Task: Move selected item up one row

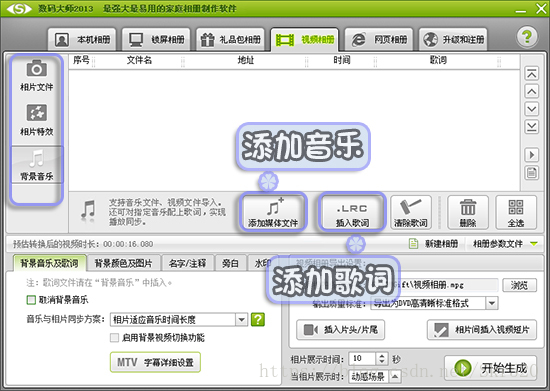Action: click(532, 92)
